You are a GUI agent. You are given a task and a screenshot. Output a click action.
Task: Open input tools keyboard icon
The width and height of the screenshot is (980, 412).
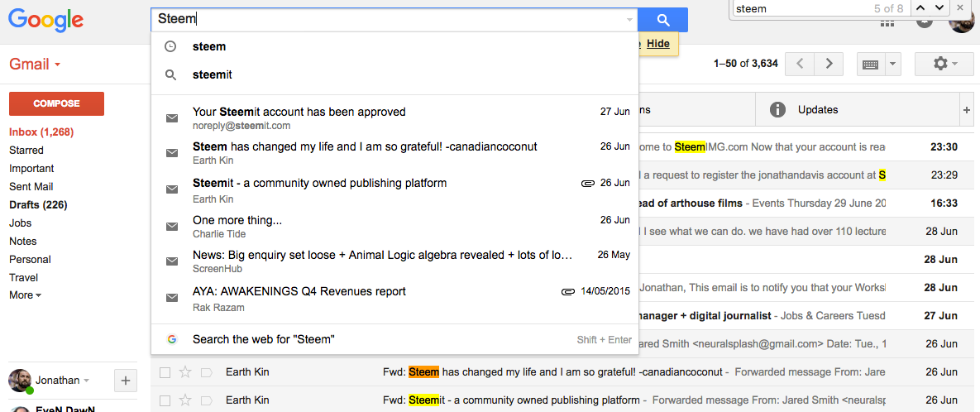click(x=872, y=64)
